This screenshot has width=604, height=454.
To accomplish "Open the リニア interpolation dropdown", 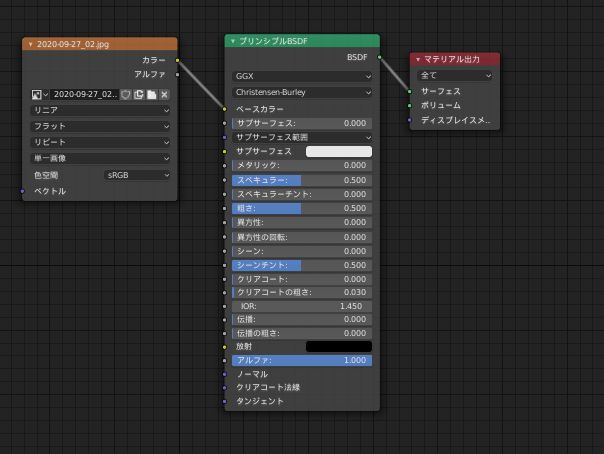I will (x=100, y=110).
